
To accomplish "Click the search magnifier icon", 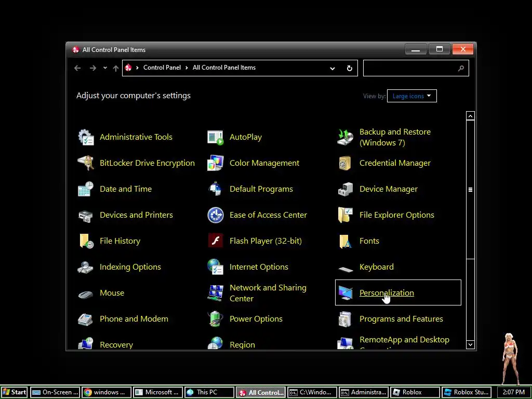I will click(x=461, y=69).
